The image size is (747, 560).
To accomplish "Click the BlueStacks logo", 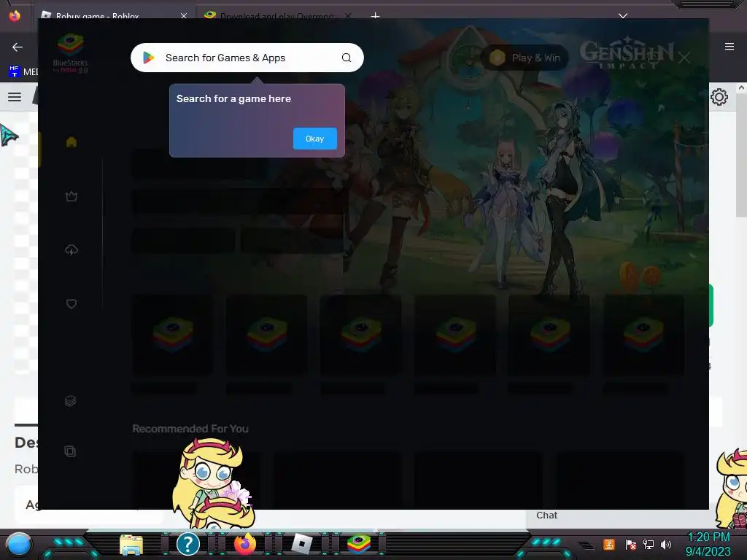I will coord(71,52).
